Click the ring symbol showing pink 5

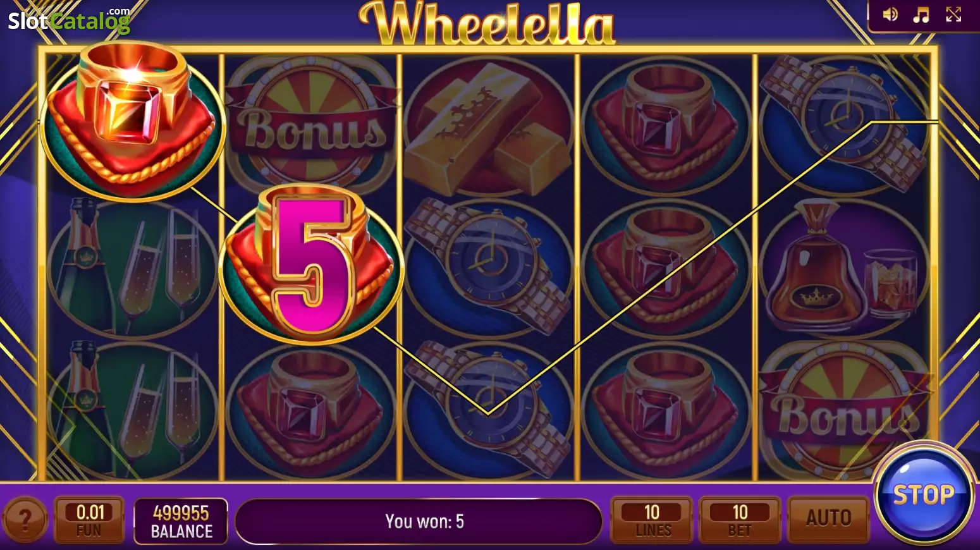311,264
